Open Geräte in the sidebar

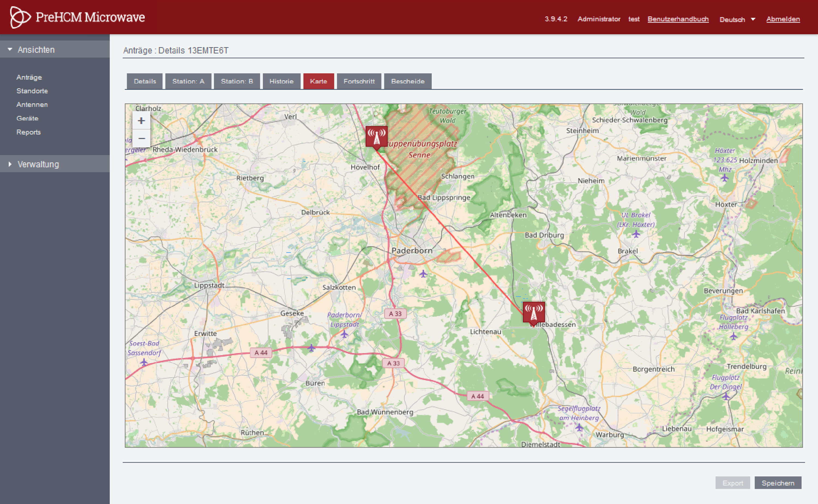(27, 118)
